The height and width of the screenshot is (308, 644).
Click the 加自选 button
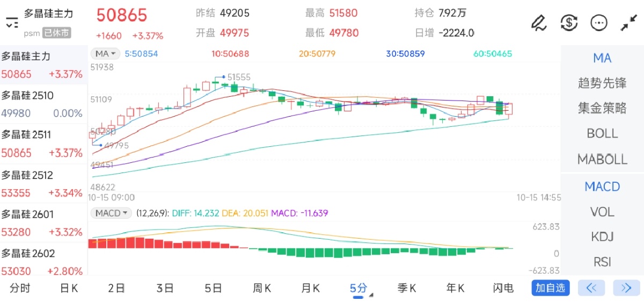coord(551,288)
